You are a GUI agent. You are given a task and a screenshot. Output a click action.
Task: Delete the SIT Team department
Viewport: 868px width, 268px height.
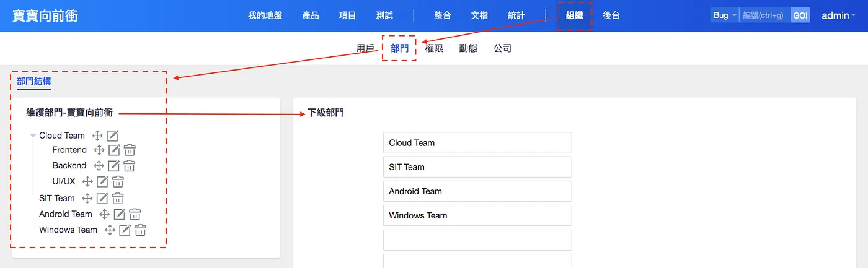[118, 199]
